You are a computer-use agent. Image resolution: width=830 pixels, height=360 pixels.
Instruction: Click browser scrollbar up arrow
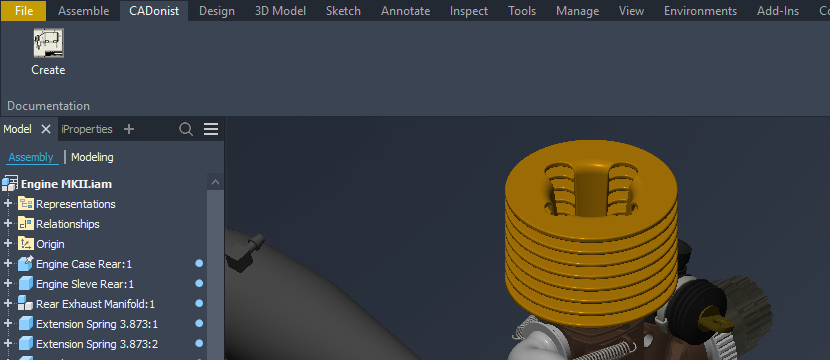pyautogui.click(x=215, y=182)
